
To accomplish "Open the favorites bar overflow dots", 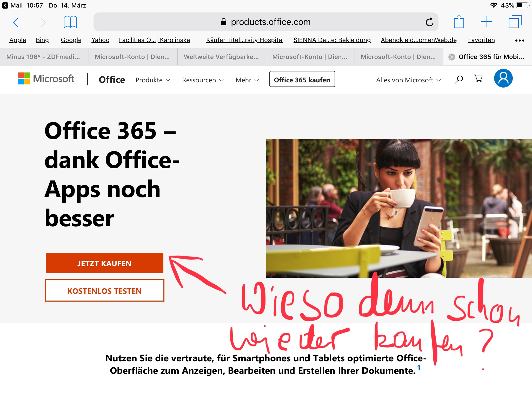I will coord(520,40).
